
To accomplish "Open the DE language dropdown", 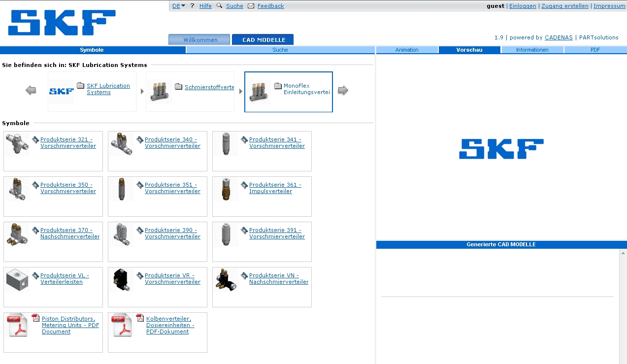I will coord(178,6).
